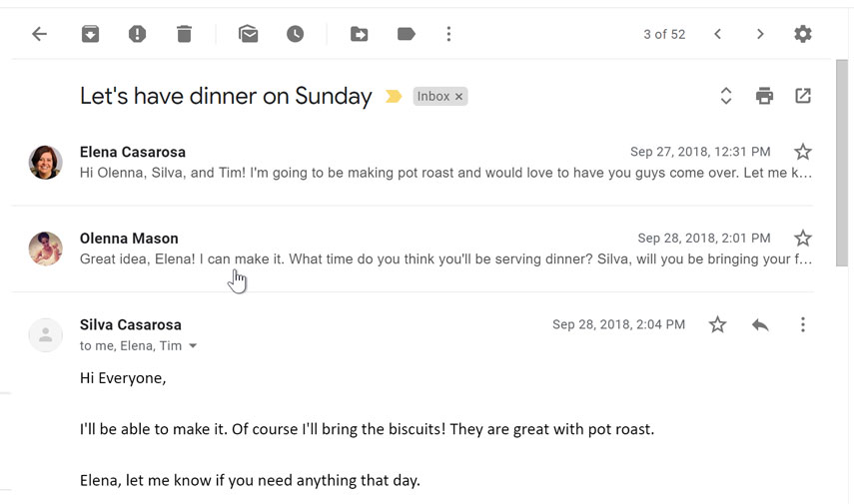Go to the newer conversation
The width and height of the screenshot is (854, 504).
click(717, 34)
